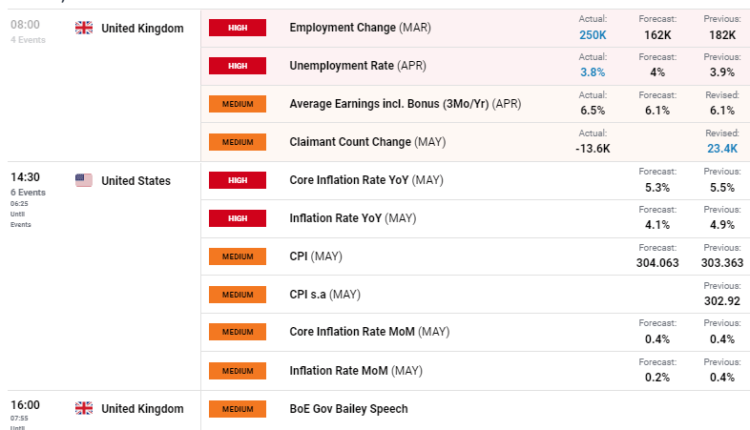Click the 250K actual value for Employment Change
This screenshot has width=750, height=430.
tap(592, 34)
